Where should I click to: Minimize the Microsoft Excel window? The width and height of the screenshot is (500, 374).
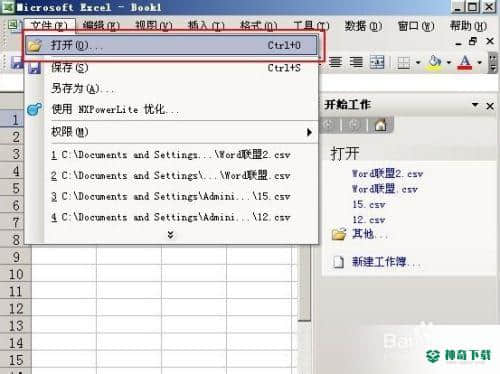click(458, 7)
